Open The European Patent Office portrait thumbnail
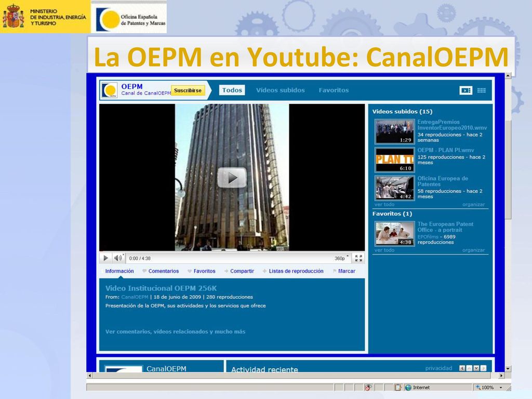The image size is (532, 399). pyautogui.click(x=395, y=234)
